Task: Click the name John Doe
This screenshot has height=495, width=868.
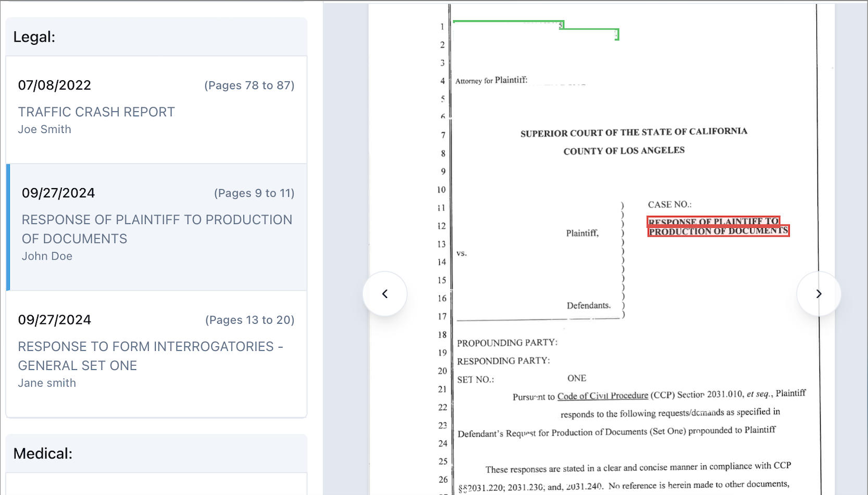Action: coord(47,256)
